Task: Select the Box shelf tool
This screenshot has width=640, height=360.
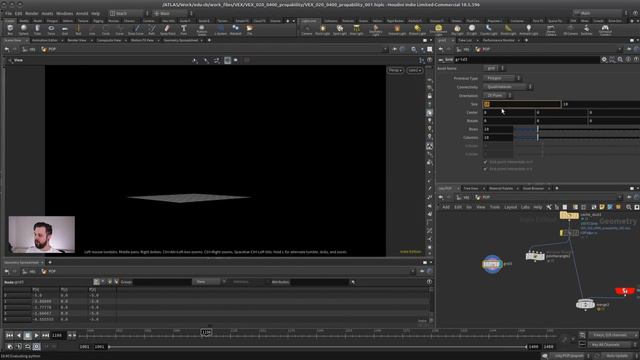Action: point(10,29)
